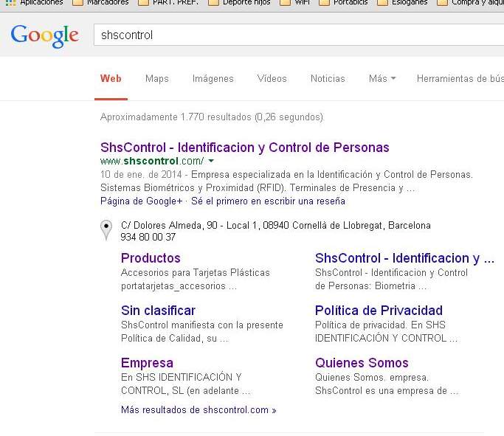
Task: Open the Compra y alquiler bookmarks folder
Action: point(470,2)
